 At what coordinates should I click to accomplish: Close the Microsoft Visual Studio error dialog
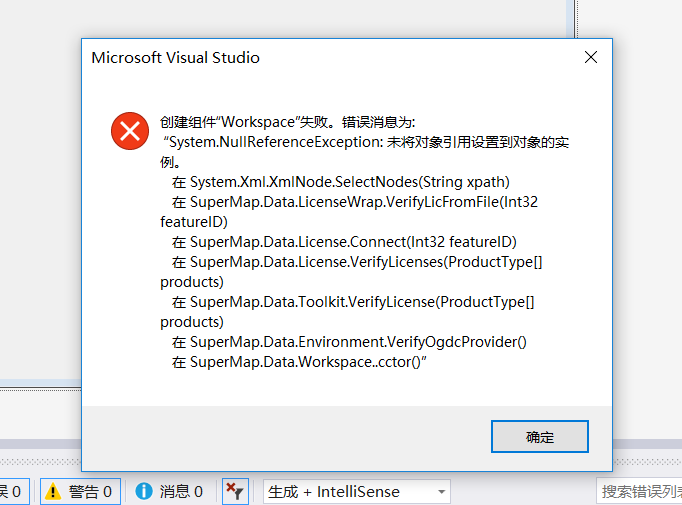click(x=591, y=57)
